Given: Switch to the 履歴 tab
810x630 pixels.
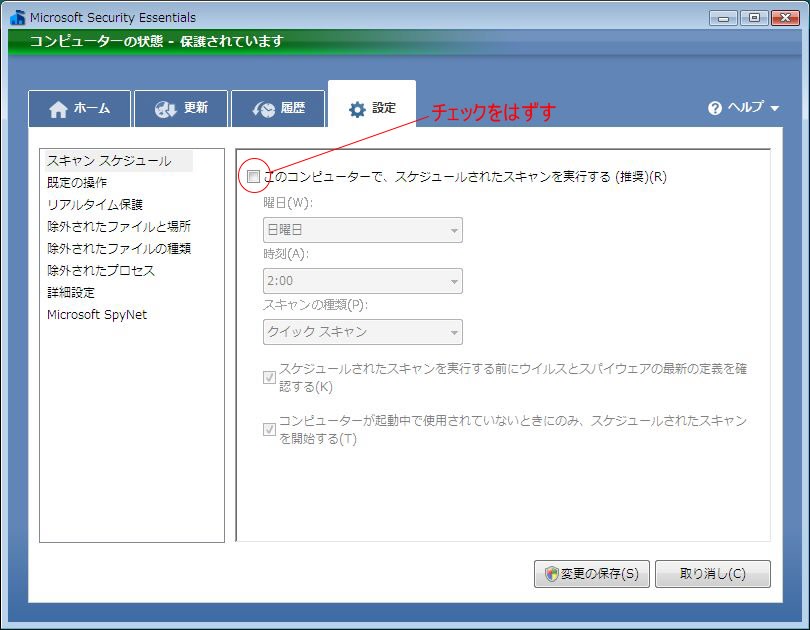Looking at the screenshot, I should point(278,109).
